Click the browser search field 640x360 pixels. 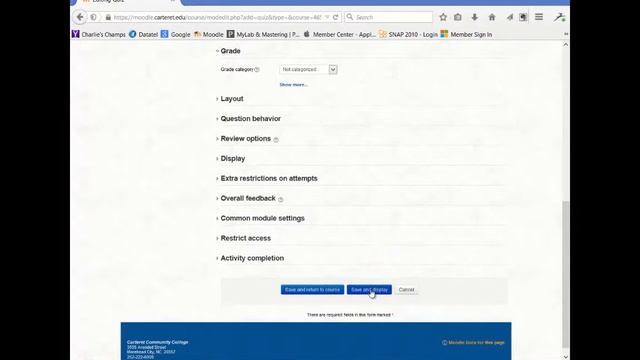click(x=389, y=17)
